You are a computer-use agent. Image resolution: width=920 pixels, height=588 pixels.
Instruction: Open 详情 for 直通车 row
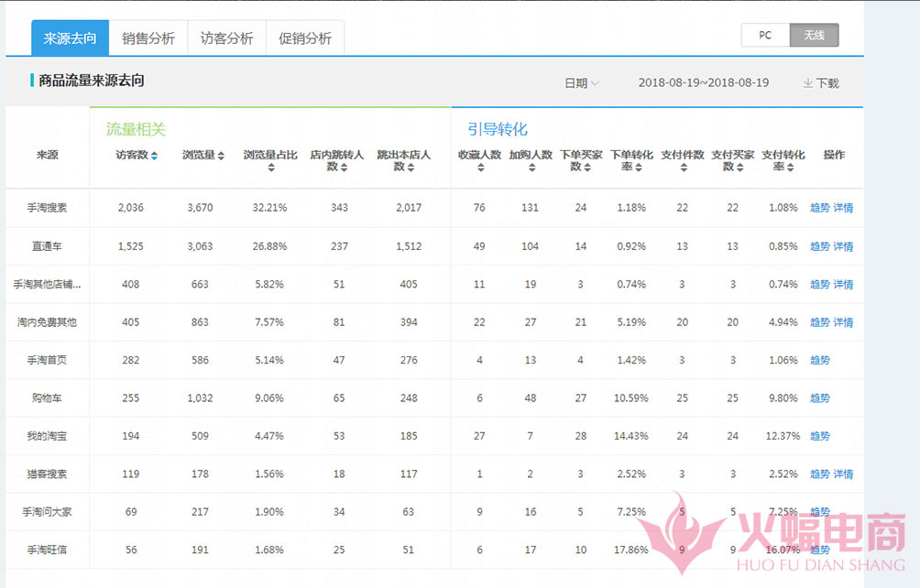point(843,246)
